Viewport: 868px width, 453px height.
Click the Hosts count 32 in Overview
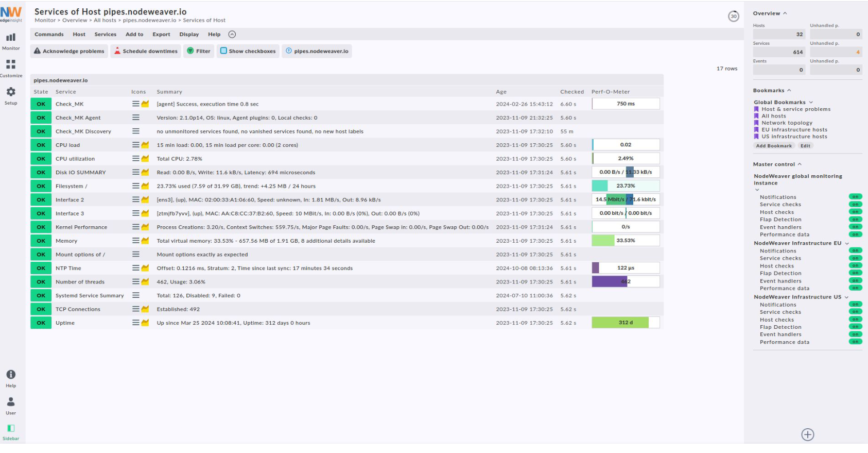tap(779, 35)
